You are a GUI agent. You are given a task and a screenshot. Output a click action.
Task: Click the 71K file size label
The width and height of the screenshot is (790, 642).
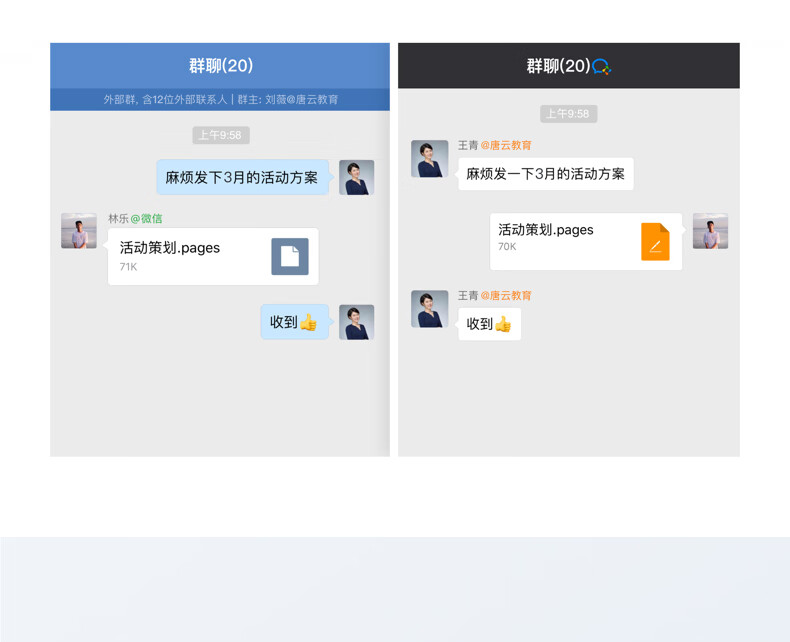128,267
